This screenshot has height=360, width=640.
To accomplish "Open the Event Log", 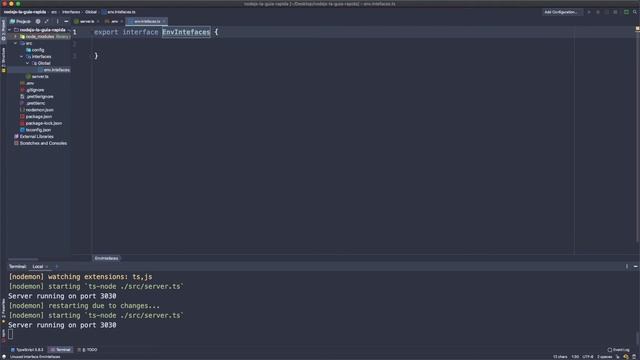I will (x=619, y=350).
